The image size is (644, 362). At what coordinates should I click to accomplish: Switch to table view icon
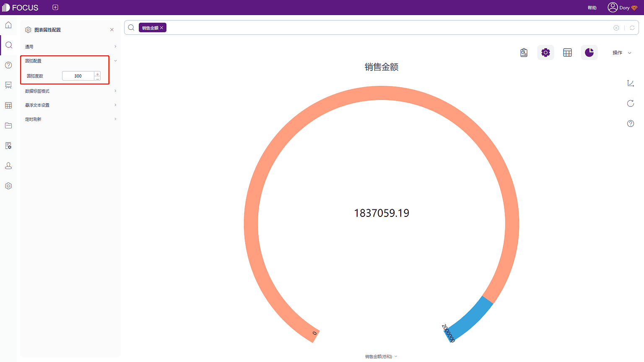[567, 52]
